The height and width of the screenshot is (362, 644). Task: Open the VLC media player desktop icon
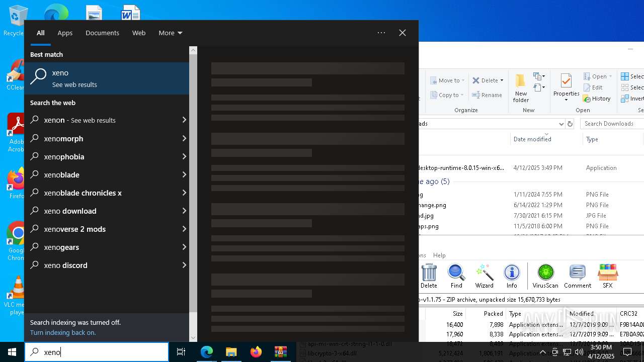coord(16,296)
